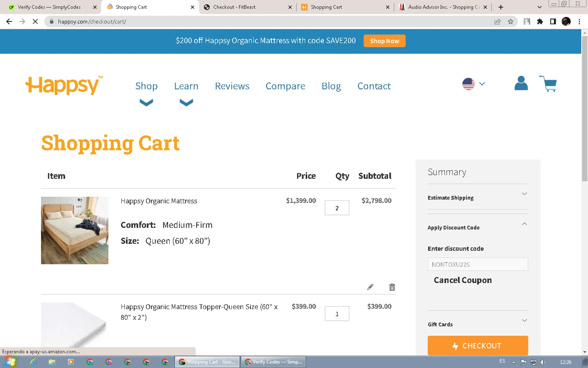Open tab search dropdown arrow

point(539,7)
